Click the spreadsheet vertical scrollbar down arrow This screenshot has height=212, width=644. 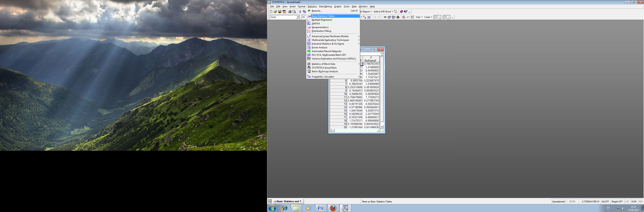click(x=382, y=127)
